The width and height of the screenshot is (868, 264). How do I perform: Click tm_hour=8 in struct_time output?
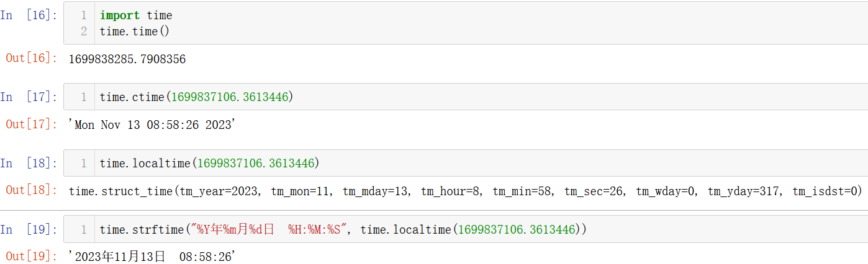coord(450,191)
